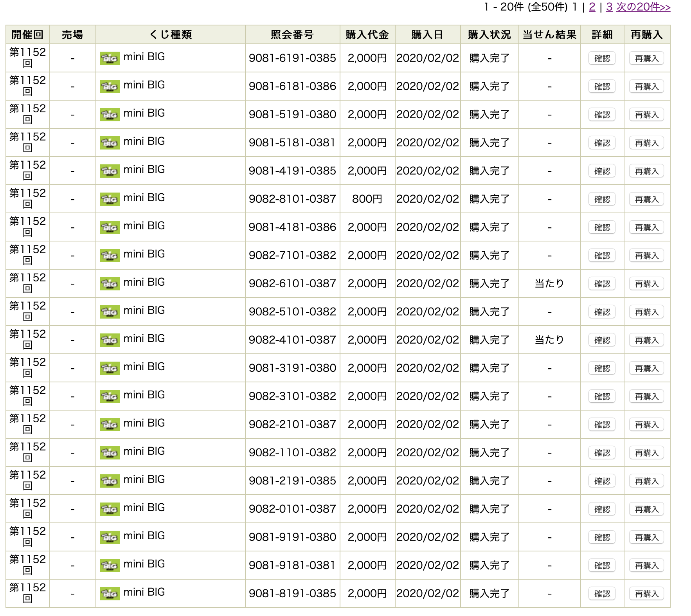Click the BIG icon in row 9081-6181-0386
This screenshot has width=691, height=616.
(x=110, y=86)
